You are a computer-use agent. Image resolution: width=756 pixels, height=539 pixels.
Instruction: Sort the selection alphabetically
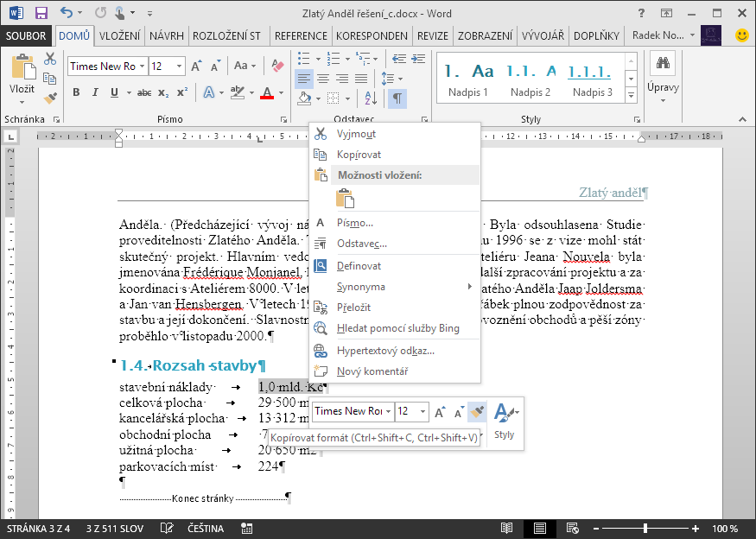pos(371,98)
